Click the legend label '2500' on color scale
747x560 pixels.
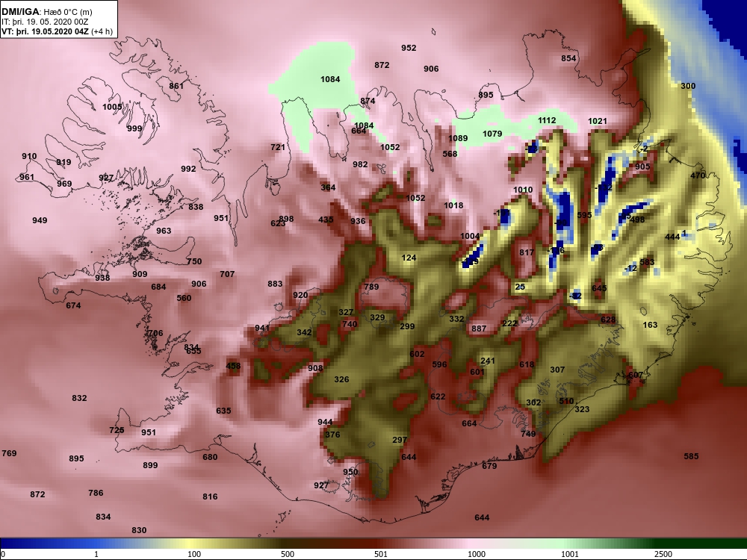[663, 554]
